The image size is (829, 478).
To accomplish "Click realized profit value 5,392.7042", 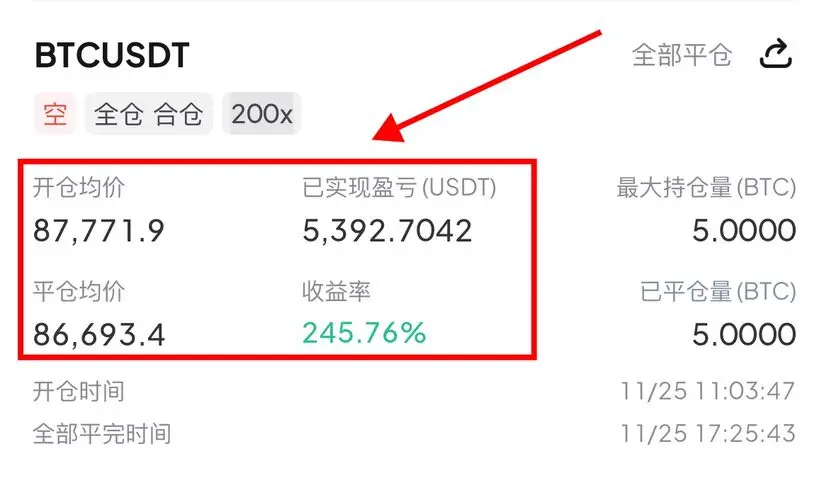I will [x=387, y=231].
